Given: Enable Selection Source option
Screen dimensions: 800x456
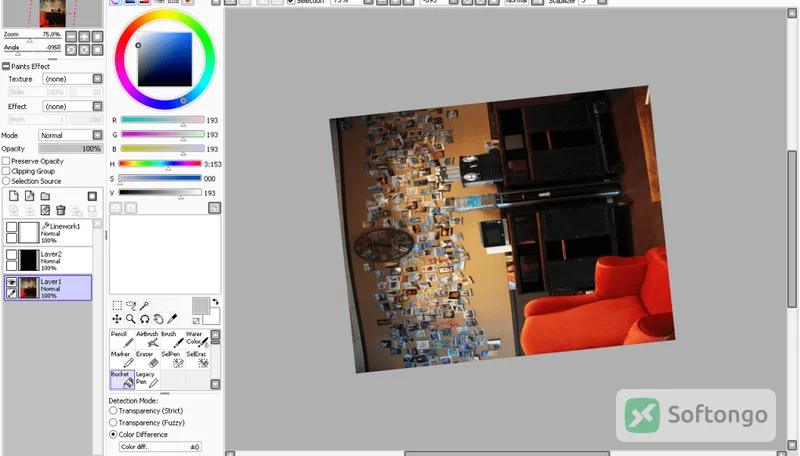Looking at the screenshot, I should coord(6,181).
